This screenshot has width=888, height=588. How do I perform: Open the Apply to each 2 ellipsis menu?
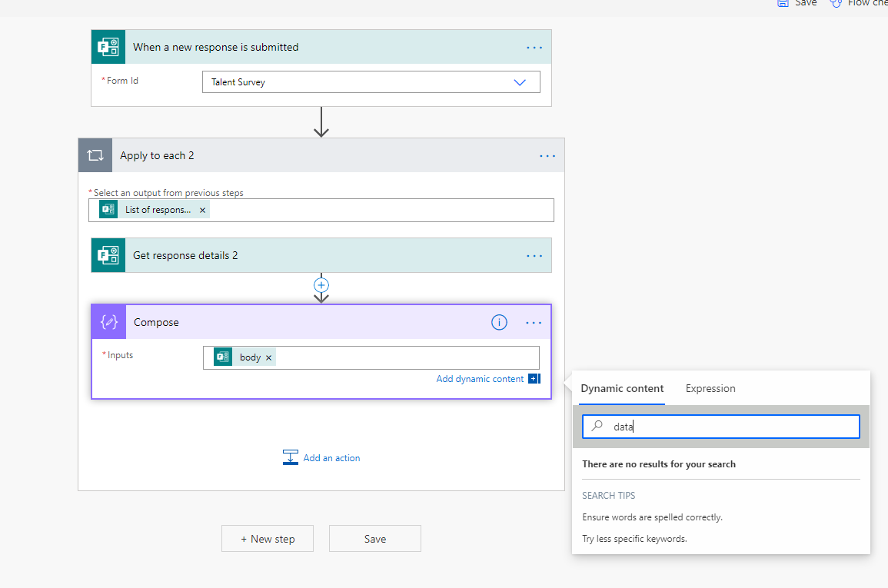tap(547, 155)
